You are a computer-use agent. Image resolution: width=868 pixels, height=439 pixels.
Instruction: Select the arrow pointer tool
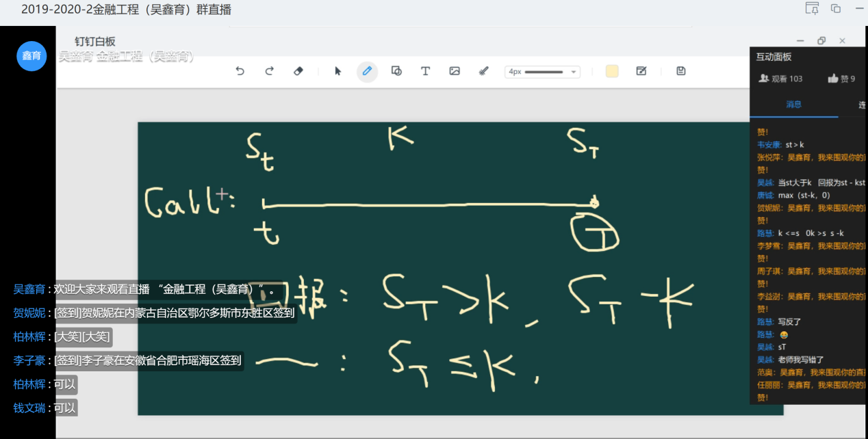(x=337, y=71)
